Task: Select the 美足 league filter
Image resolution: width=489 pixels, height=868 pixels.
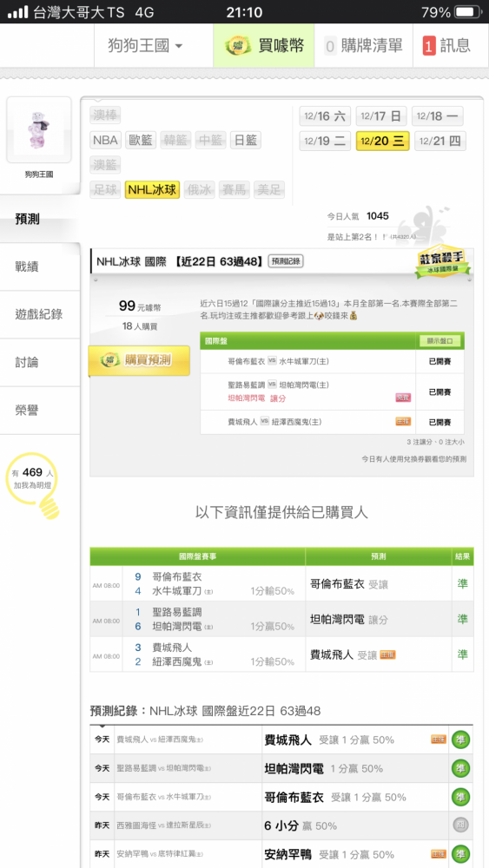Action: pyautogui.click(x=269, y=190)
